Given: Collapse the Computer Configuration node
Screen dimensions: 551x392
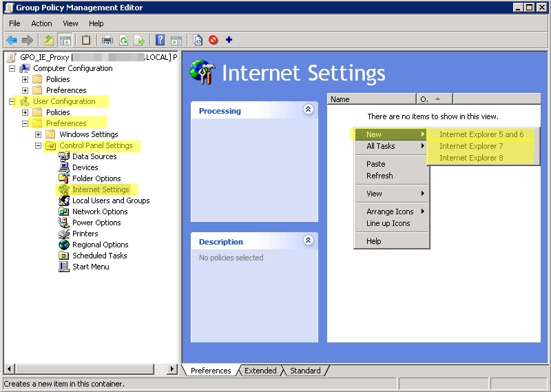Looking at the screenshot, I should (12, 68).
